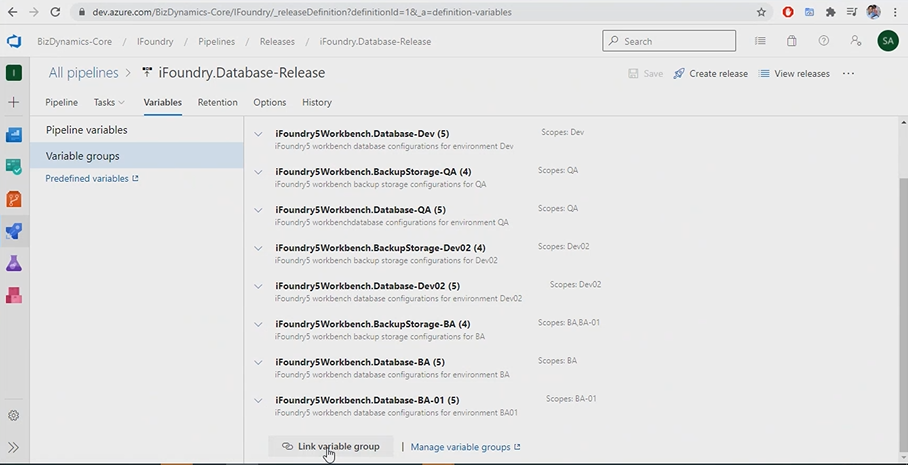Go back in browser history
The image size is (908, 465).
click(13, 12)
